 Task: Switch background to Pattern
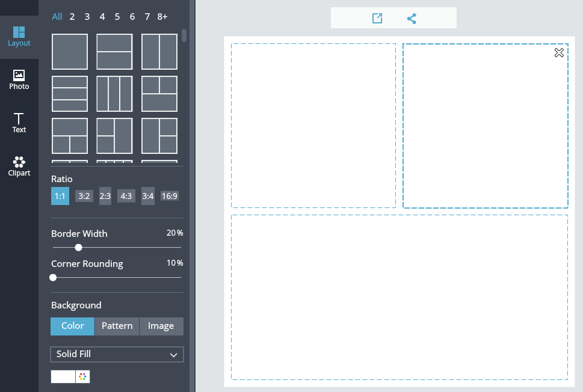click(x=117, y=326)
